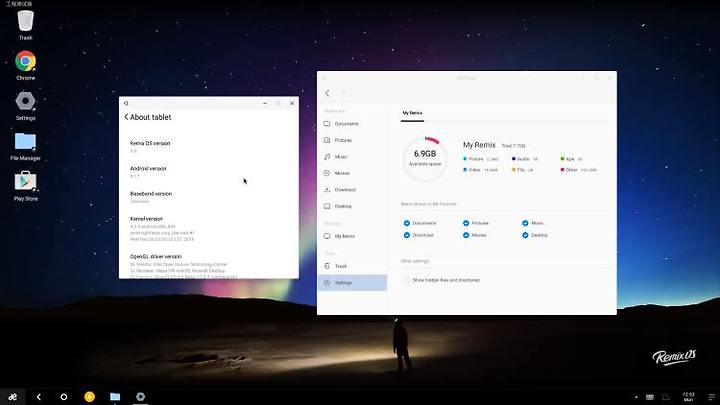
Task: Close the About tablet window
Action: (292, 103)
